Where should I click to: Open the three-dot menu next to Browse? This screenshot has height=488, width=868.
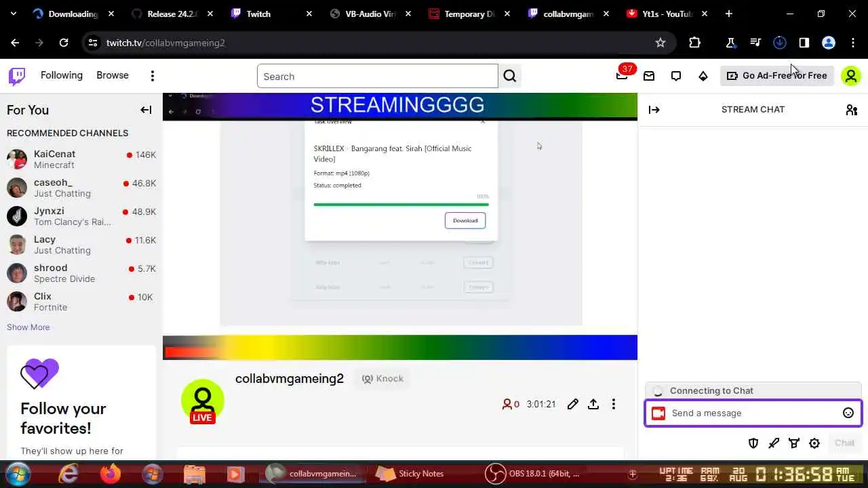point(153,76)
